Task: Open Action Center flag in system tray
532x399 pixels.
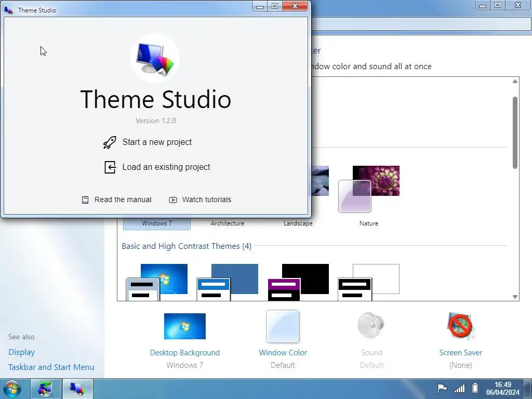Action: [x=442, y=388]
